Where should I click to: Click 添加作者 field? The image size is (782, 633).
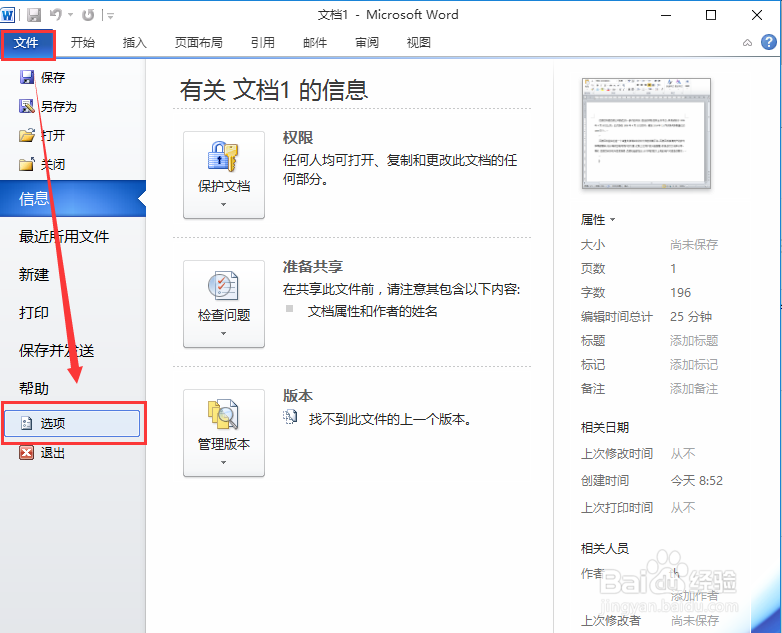coord(694,596)
